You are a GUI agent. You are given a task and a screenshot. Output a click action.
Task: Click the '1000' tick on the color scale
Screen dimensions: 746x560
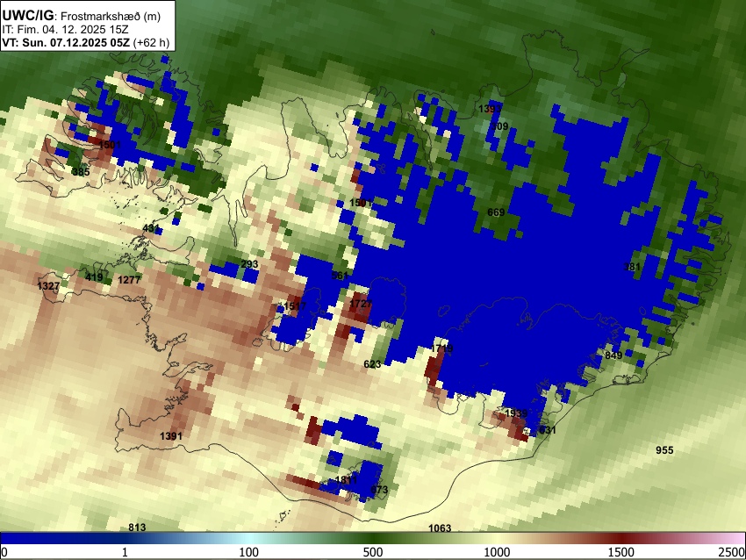coord(497,552)
